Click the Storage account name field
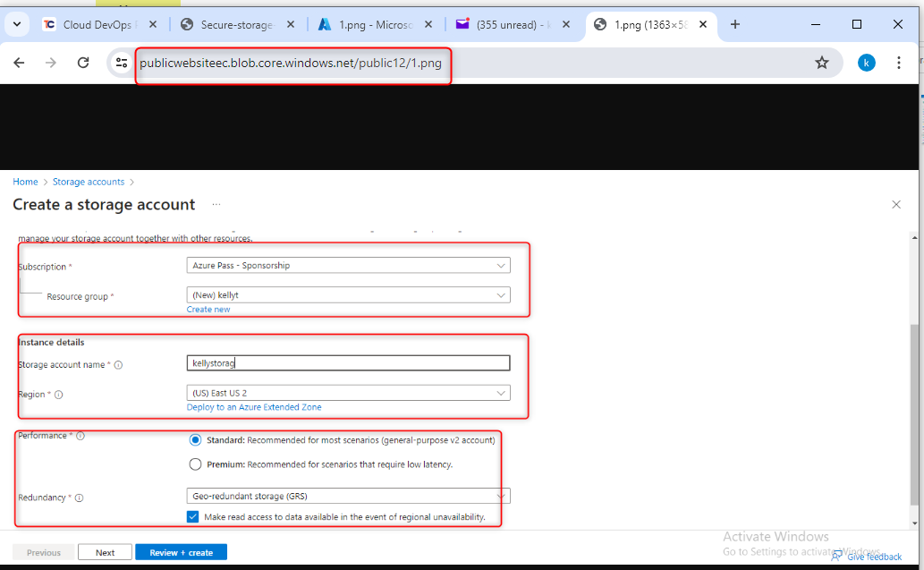This screenshot has height=570, width=924. pyautogui.click(x=348, y=363)
